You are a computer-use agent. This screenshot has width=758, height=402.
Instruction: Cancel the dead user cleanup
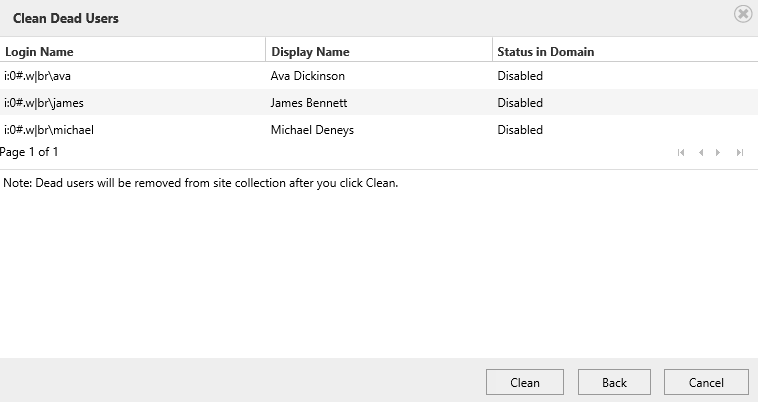[x=706, y=382]
